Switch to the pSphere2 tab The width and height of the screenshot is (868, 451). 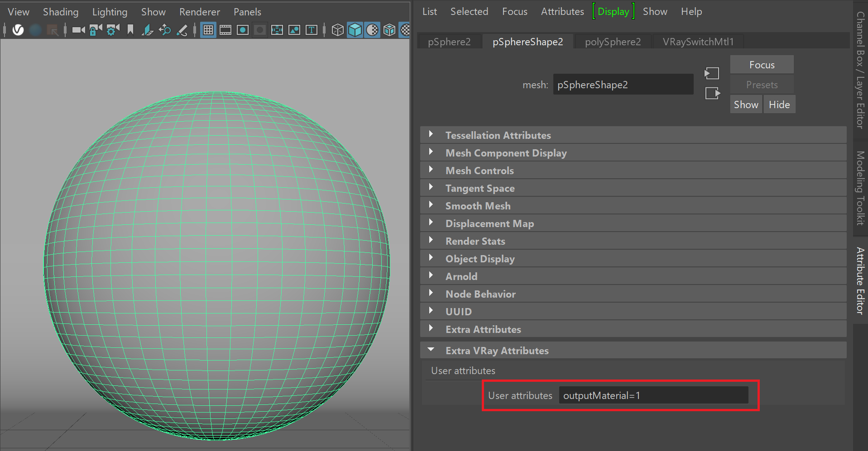(x=449, y=42)
